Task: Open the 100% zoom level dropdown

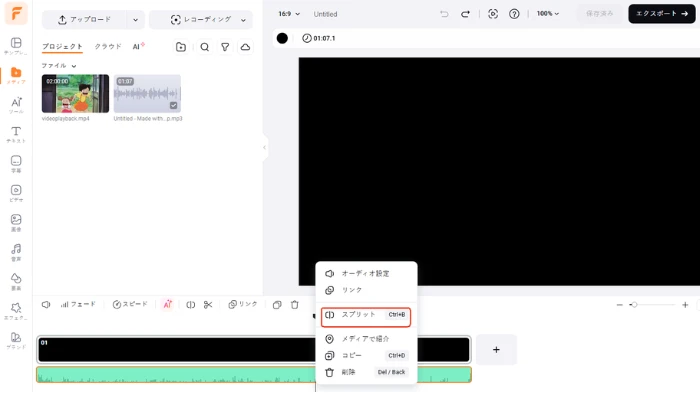Action: click(x=548, y=14)
